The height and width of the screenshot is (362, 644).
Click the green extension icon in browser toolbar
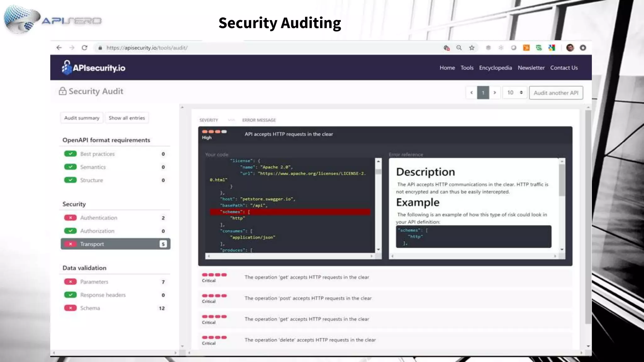(539, 48)
